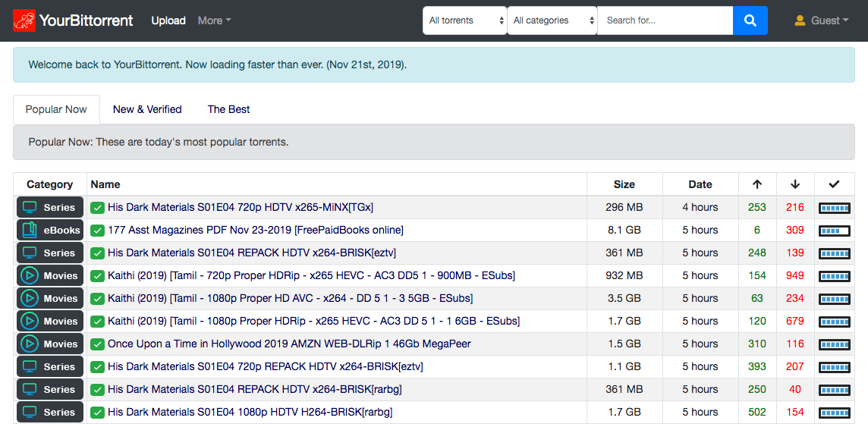Click health bar for 177 Asst Magazines

(x=834, y=231)
